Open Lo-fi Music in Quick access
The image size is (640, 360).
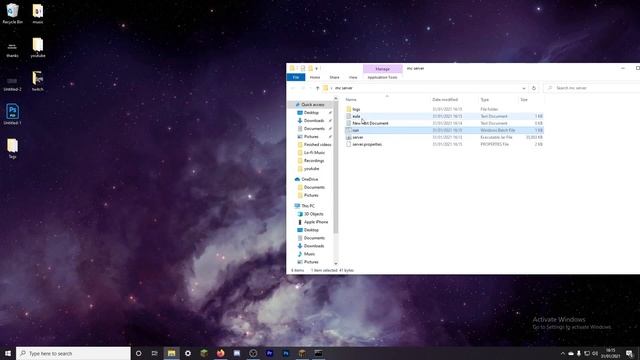click(x=311, y=153)
